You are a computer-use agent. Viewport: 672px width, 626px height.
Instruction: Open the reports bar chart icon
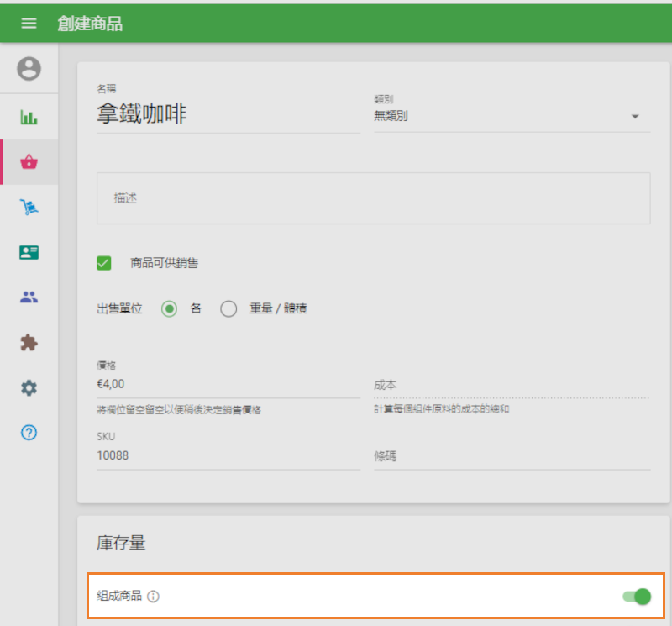pyautogui.click(x=29, y=117)
